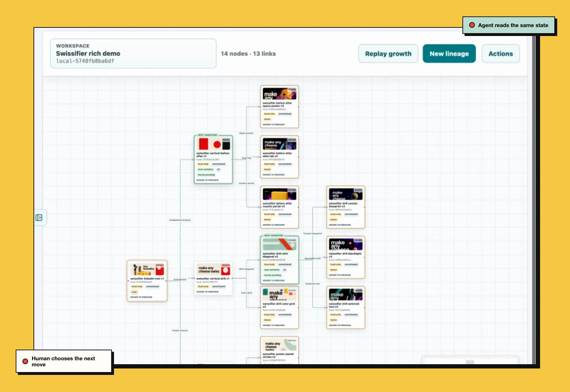Click the 'Cosmic portal' edge label
The height and width of the screenshot is (392, 570).
click(x=246, y=184)
